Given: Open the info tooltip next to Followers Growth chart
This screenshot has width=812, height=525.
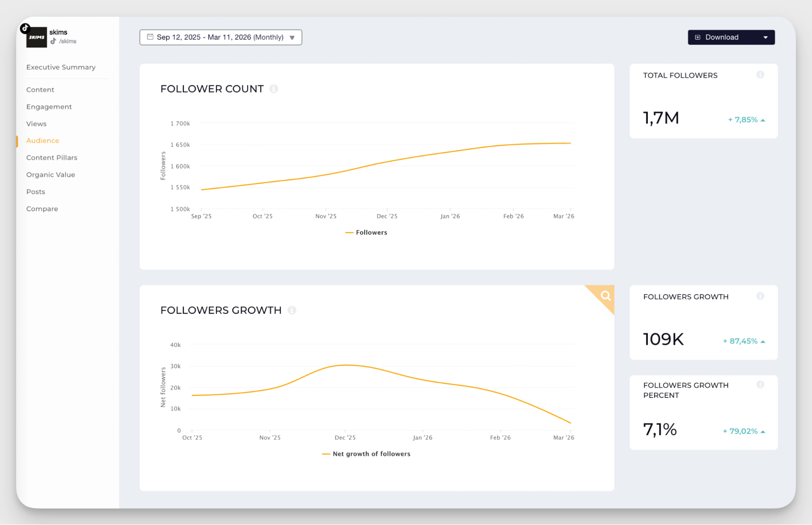Looking at the screenshot, I should tap(291, 310).
